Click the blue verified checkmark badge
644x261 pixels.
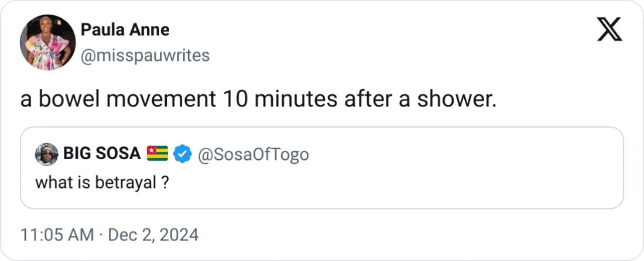(x=183, y=154)
